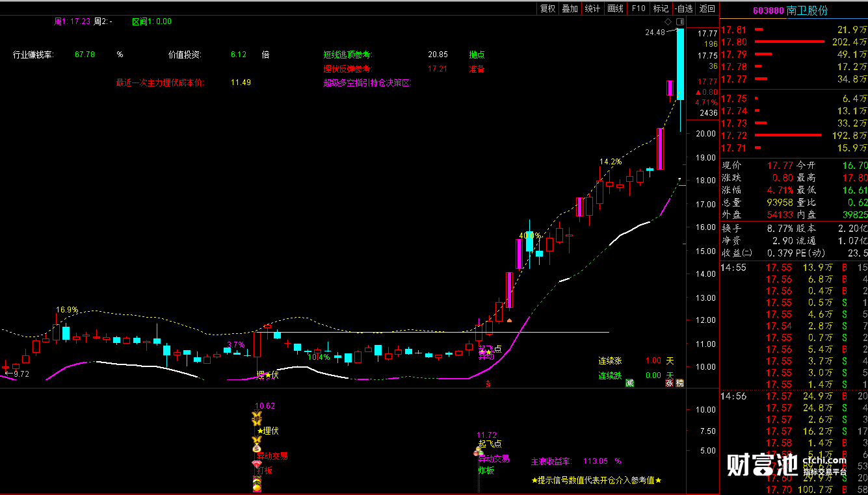Click the red 准备 signal label

pyautogui.click(x=477, y=68)
